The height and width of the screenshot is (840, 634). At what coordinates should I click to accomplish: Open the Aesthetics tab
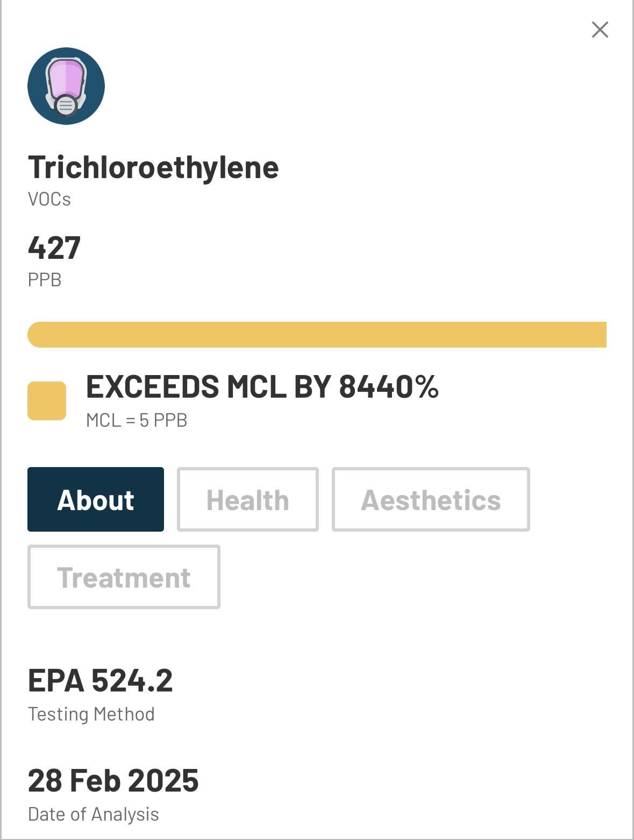click(x=431, y=499)
